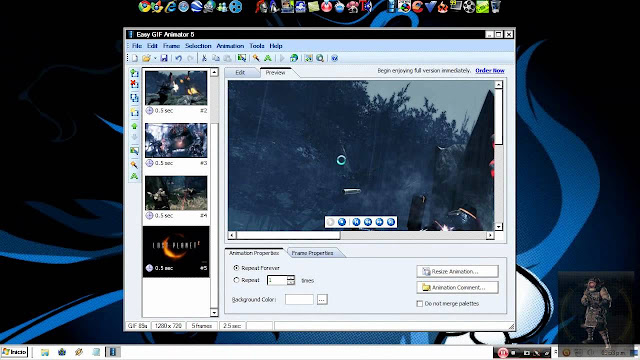
Task: Click green text 'A' icon in left sidebar
Action: [x=134, y=176]
